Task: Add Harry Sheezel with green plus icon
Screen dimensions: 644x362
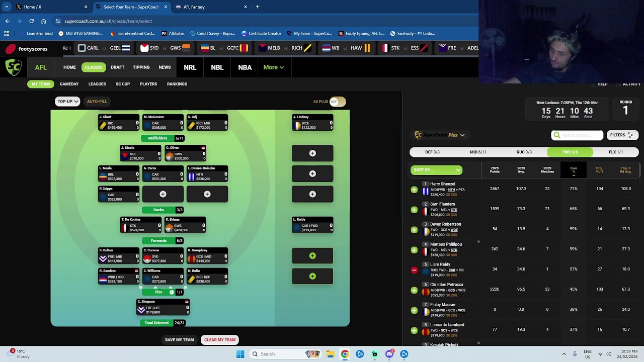Action: [414, 190]
